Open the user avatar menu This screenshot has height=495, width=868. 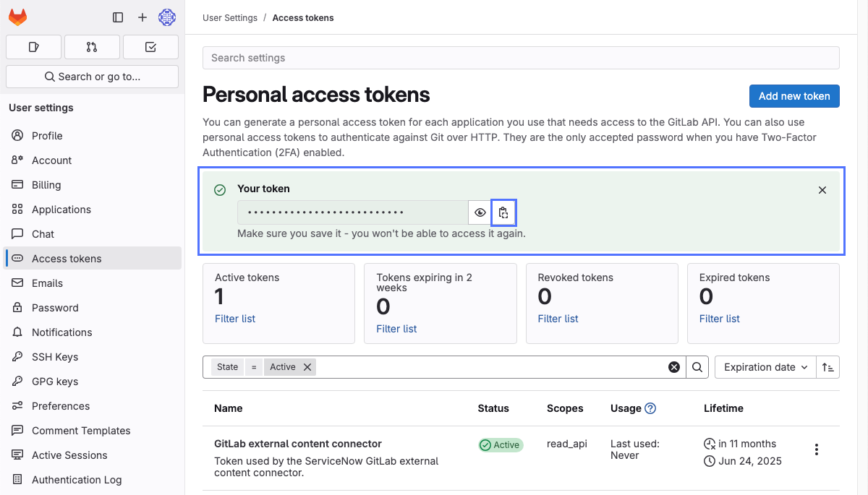point(167,17)
